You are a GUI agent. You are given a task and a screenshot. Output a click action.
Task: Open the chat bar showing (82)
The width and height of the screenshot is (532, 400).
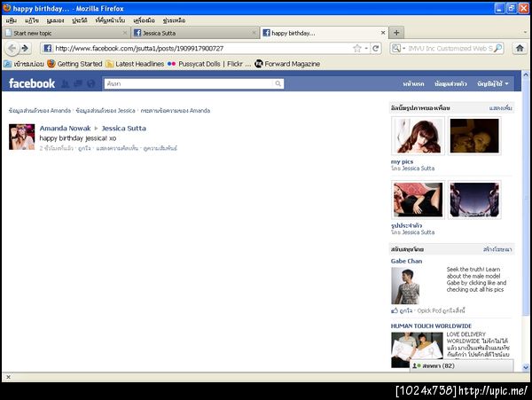tap(461, 365)
